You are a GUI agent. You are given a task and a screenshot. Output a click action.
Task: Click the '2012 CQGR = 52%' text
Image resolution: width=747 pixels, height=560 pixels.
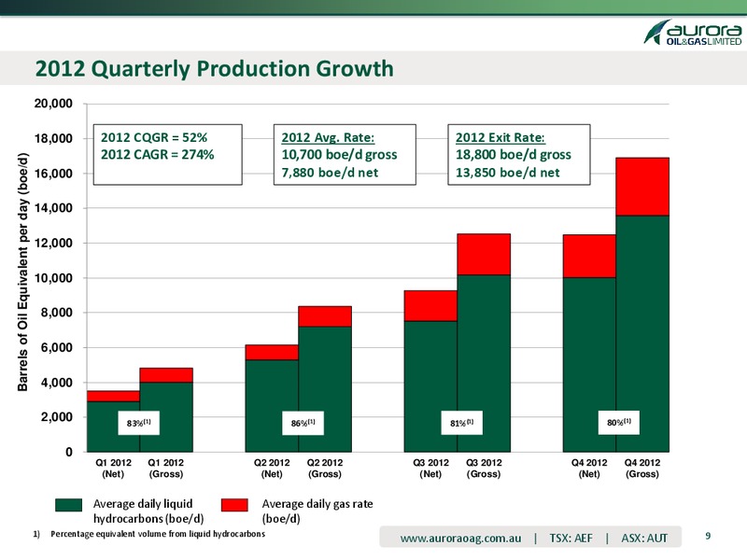[x=154, y=137]
